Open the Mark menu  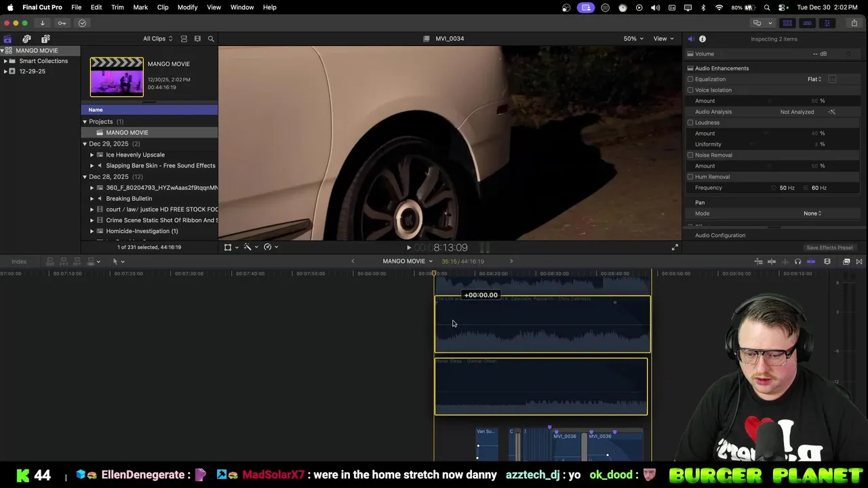(140, 7)
